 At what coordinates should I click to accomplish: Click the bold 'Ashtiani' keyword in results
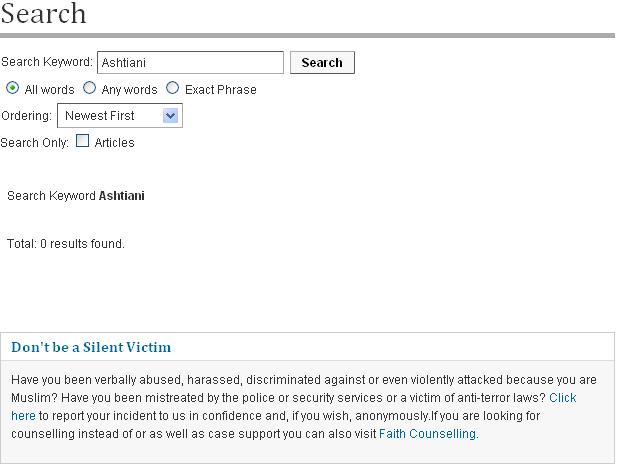121,196
